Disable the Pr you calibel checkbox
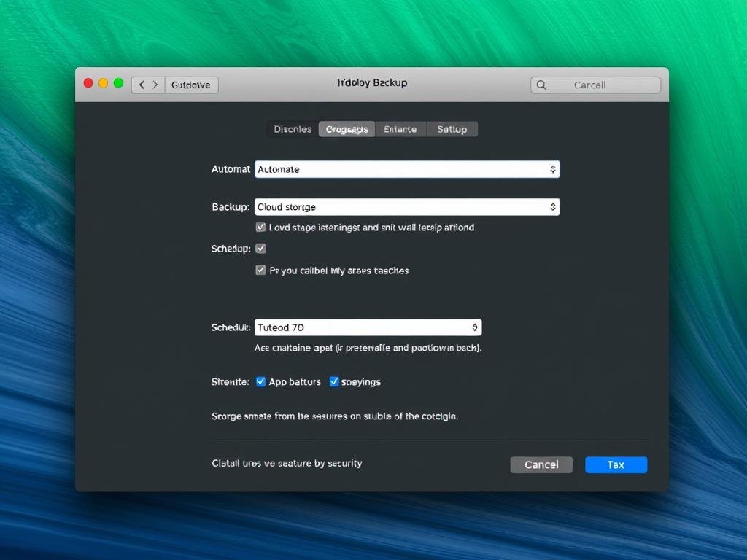The width and height of the screenshot is (747, 560). (260, 270)
